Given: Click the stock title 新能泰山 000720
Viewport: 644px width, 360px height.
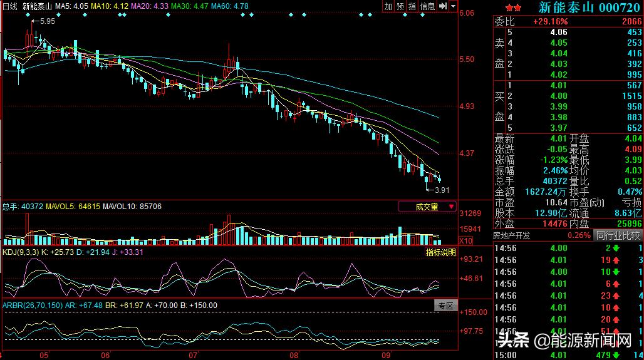Looking at the screenshot, I should (x=589, y=7).
